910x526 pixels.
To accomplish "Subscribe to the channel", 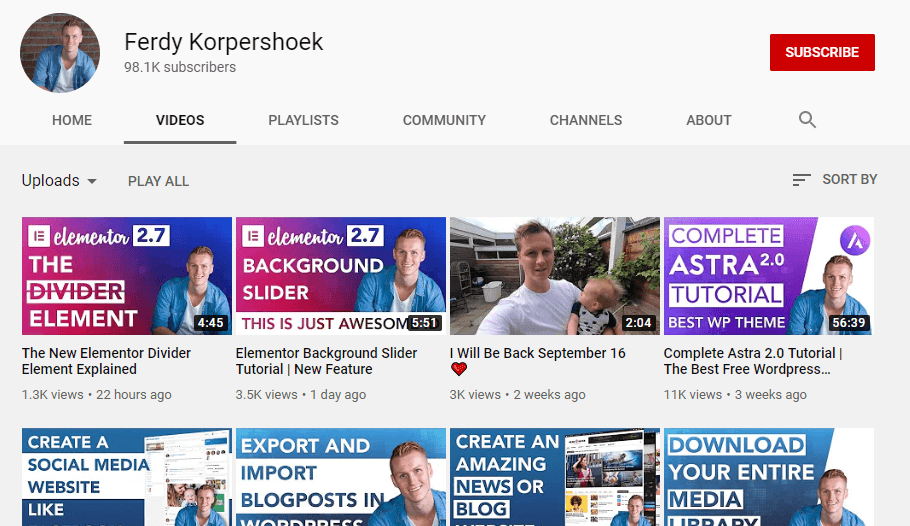I will pos(822,52).
